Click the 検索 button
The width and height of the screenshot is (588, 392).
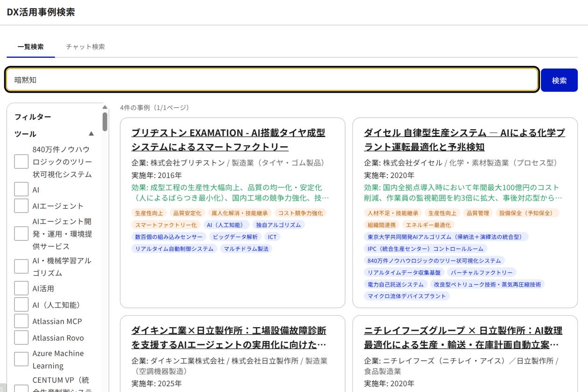click(559, 80)
